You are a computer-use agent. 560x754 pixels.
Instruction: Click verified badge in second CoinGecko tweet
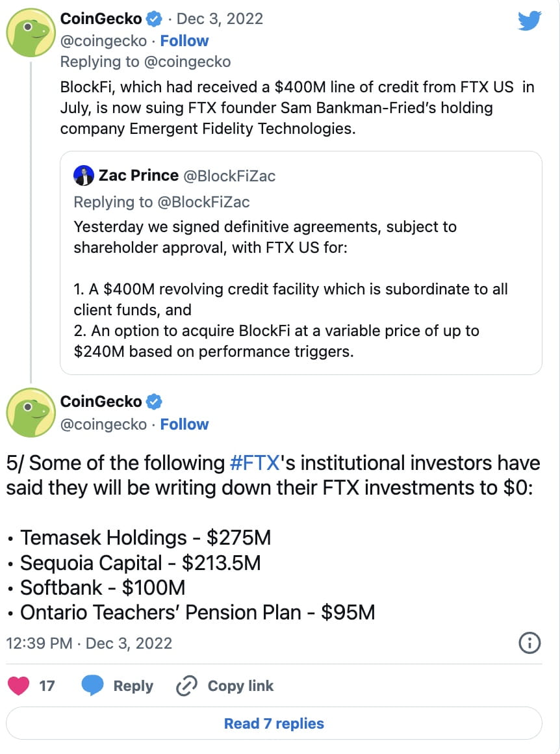[154, 402]
